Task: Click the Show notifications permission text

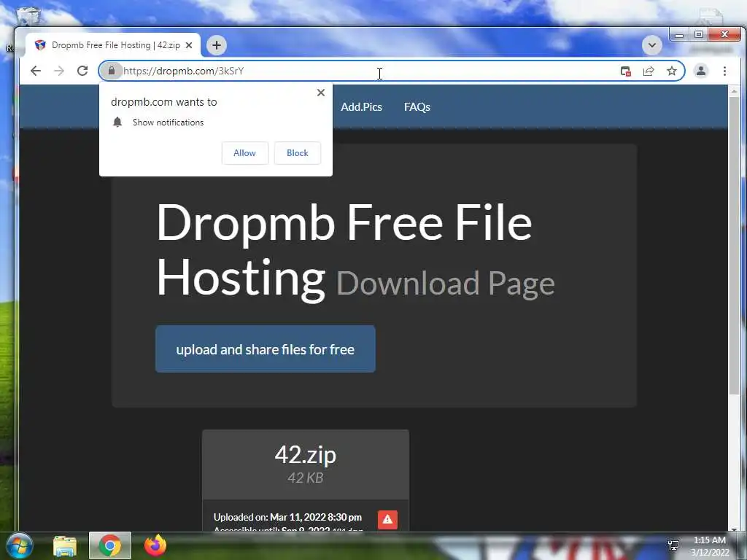Action: tap(169, 122)
